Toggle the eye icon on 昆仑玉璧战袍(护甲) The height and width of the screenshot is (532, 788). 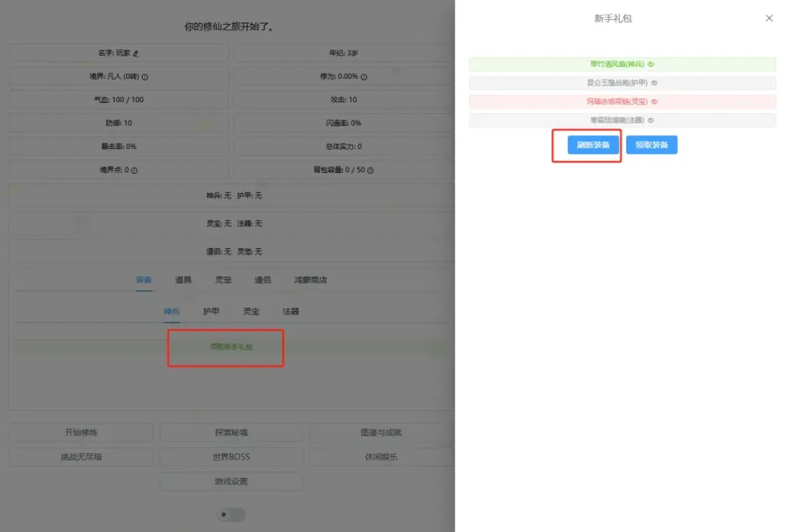pyautogui.click(x=654, y=83)
